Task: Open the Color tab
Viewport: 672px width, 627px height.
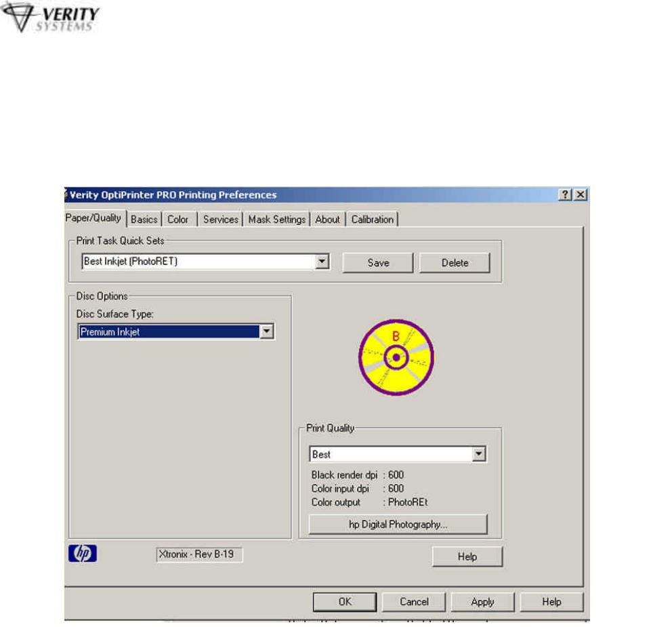Action: [x=178, y=220]
